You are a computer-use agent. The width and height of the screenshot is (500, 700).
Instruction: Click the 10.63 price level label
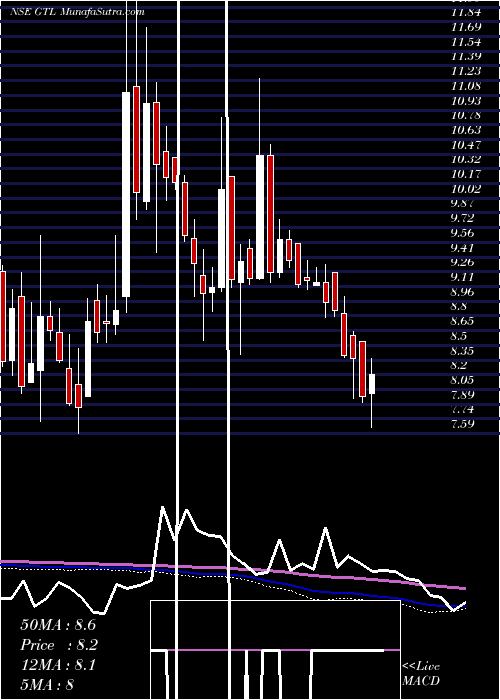click(466, 130)
